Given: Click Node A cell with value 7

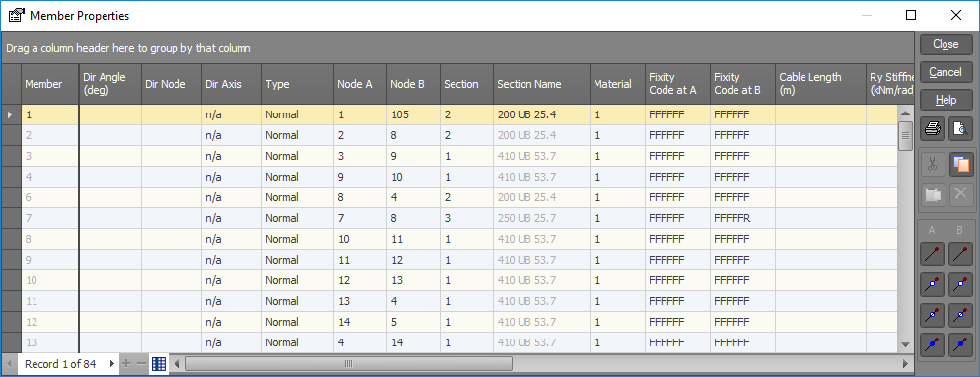Looking at the screenshot, I should tap(360, 218).
